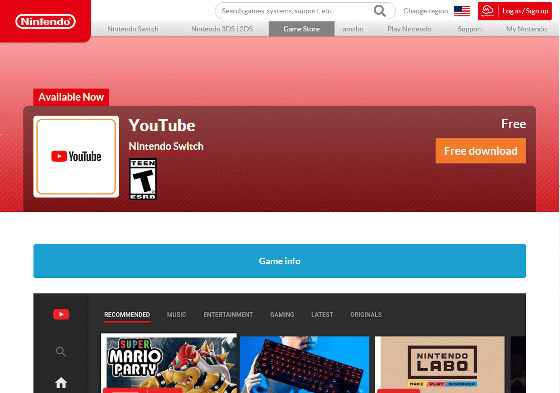Click Change region link

pyautogui.click(x=426, y=11)
